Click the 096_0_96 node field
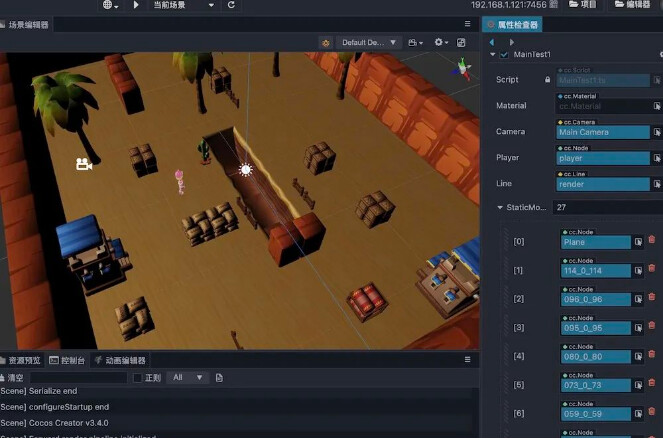 pyautogui.click(x=595, y=300)
